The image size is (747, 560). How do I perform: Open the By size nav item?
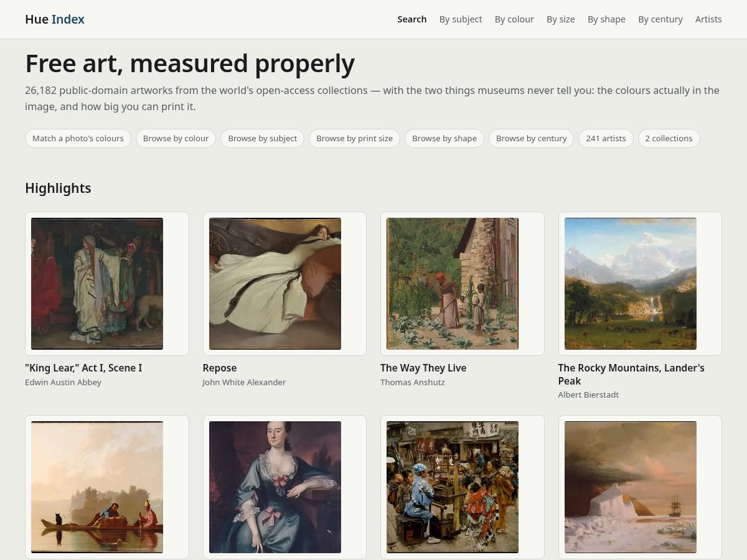click(561, 19)
